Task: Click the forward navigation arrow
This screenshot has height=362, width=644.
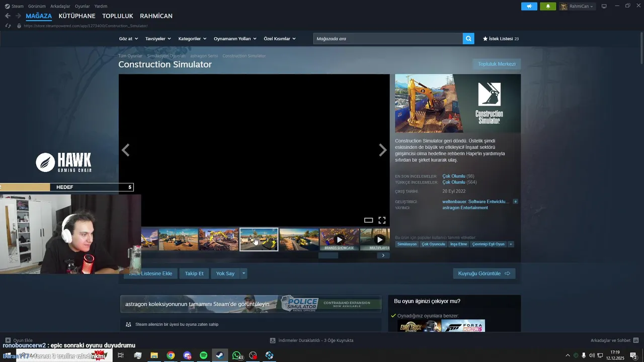Action: pyautogui.click(x=18, y=16)
